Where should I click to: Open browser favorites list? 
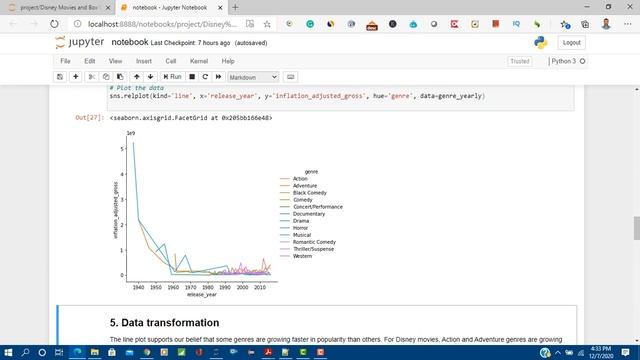tap(565, 24)
